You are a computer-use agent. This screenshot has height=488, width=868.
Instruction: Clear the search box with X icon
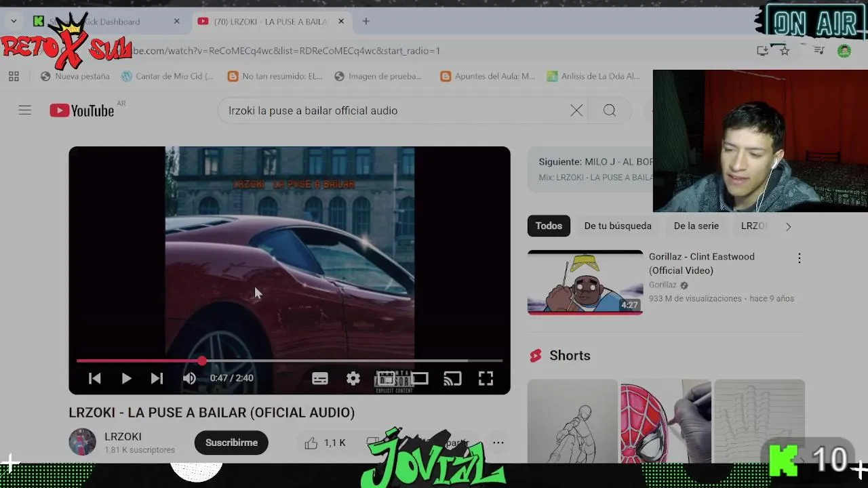pos(576,110)
